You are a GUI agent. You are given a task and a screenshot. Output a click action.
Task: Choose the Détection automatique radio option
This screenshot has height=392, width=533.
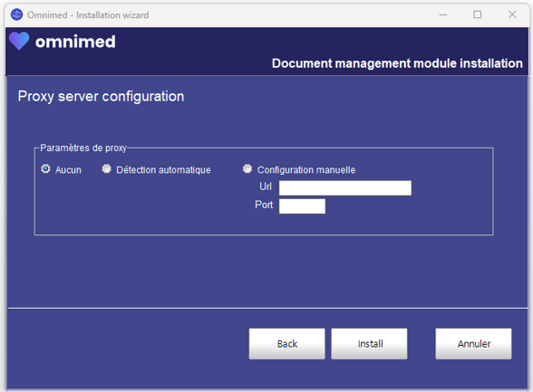(x=106, y=168)
